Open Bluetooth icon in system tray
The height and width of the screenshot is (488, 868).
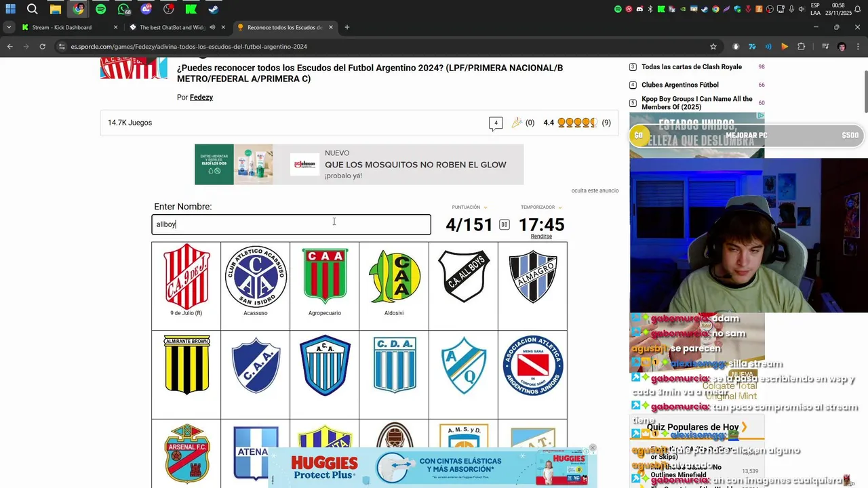pyautogui.click(x=650, y=9)
